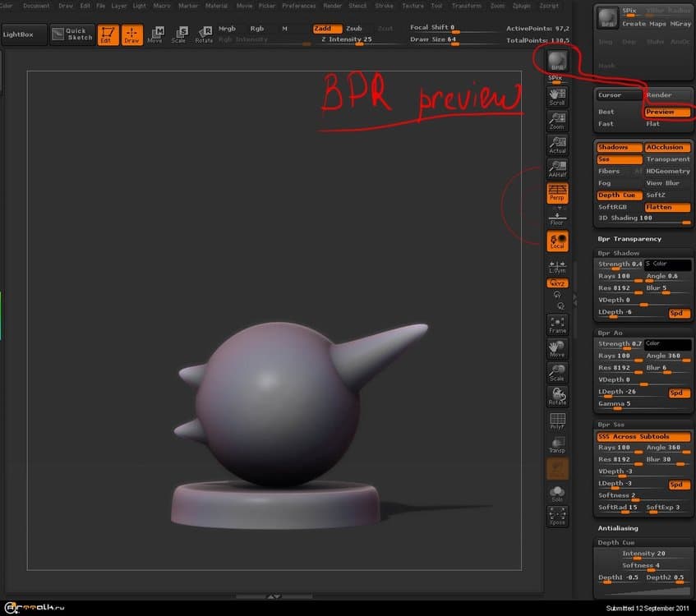Toggle Local transformations icon

[557, 241]
